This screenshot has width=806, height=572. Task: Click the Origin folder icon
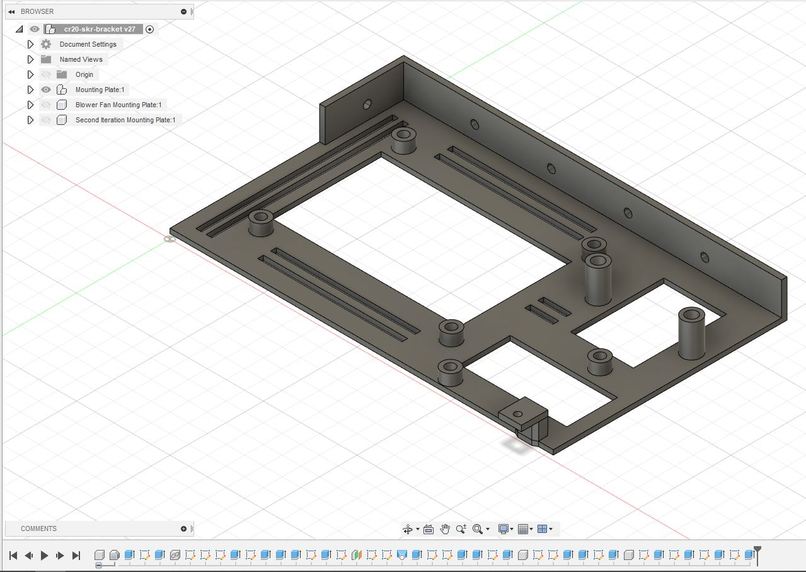point(62,75)
